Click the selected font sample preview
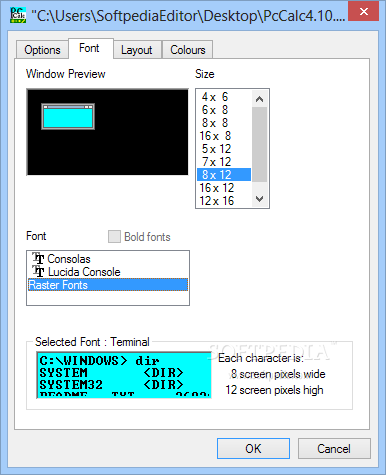The width and height of the screenshot is (386, 475). pyautogui.click(x=124, y=375)
